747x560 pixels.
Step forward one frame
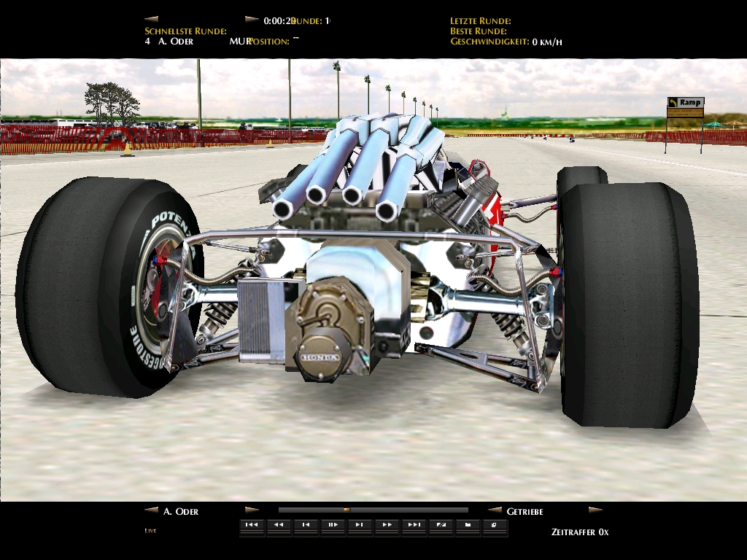tap(360, 524)
